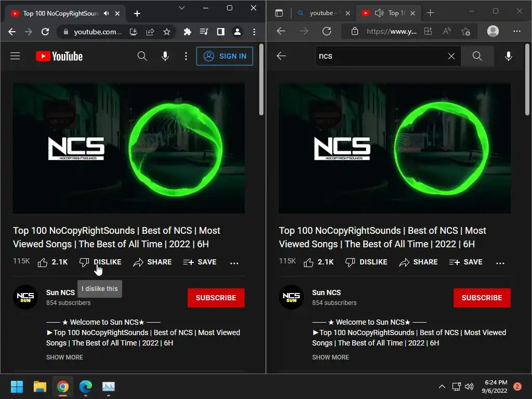This screenshot has height=399, width=532.
Task: Reload the page in Chrome
Action: click(x=45, y=32)
